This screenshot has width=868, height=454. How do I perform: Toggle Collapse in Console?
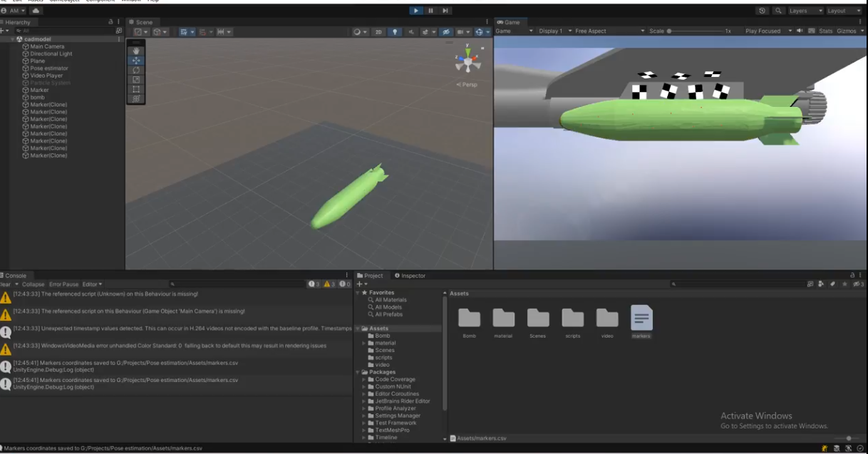(x=33, y=284)
